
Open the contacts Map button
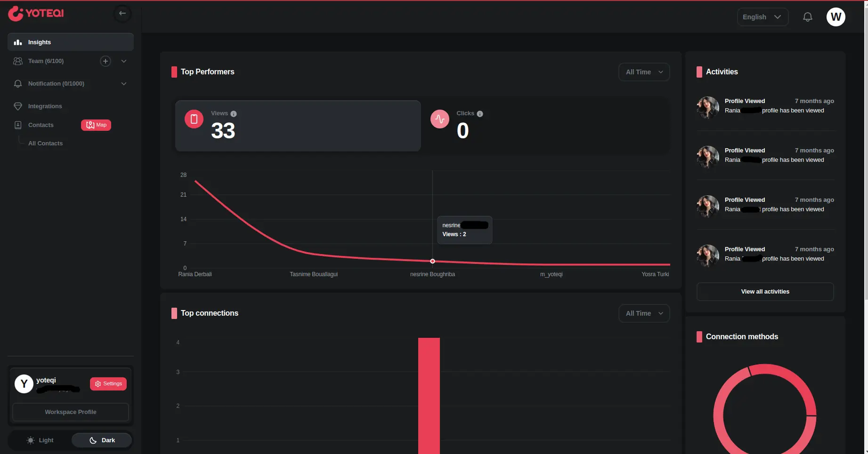[x=96, y=125]
